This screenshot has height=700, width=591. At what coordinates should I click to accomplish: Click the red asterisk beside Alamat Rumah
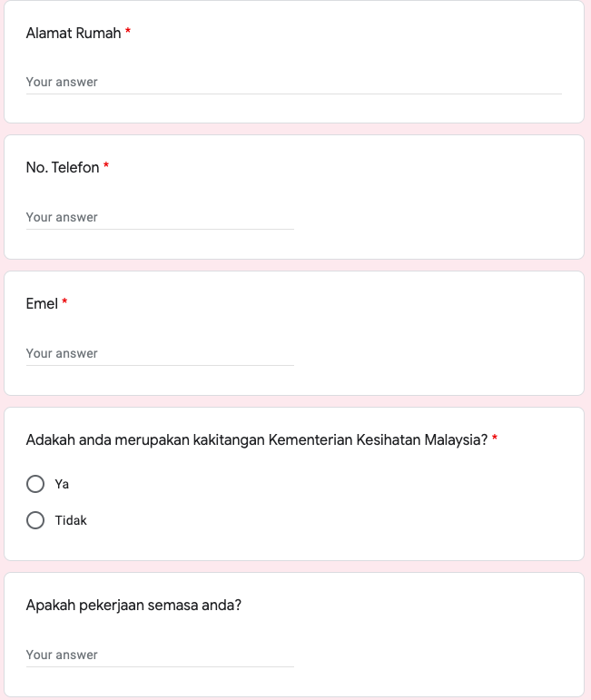click(x=128, y=32)
